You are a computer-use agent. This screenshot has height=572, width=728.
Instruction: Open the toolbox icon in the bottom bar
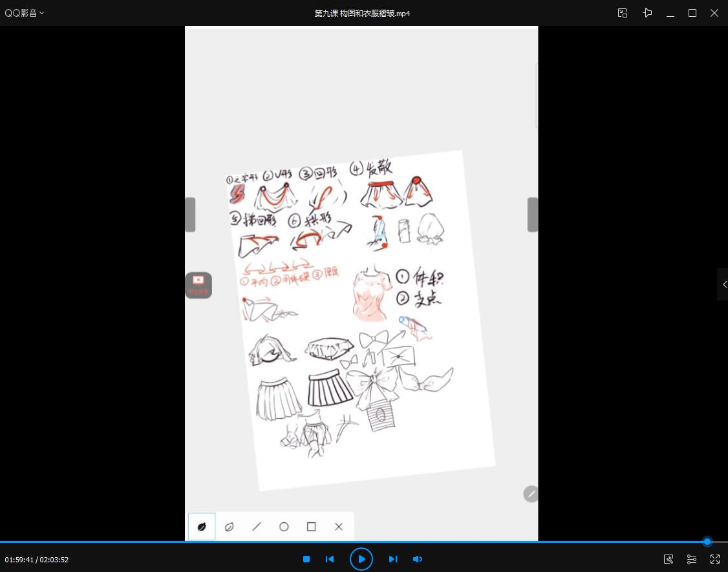[669, 559]
